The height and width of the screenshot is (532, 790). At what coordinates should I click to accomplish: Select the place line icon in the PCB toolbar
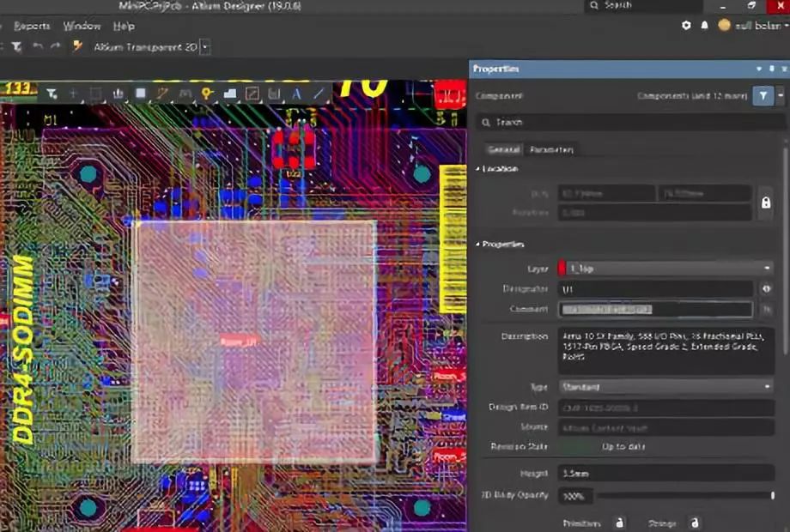pos(319,94)
